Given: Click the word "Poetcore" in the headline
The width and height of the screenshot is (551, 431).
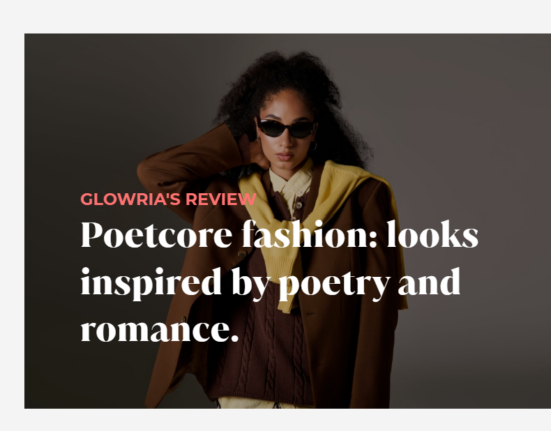Looking at the screenshot, I should (x=156, y=235).
